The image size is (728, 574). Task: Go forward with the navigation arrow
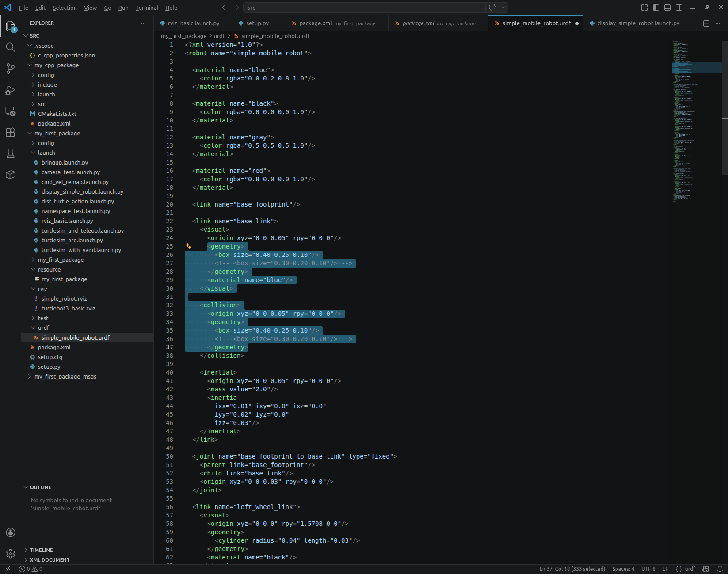point(236,8)
